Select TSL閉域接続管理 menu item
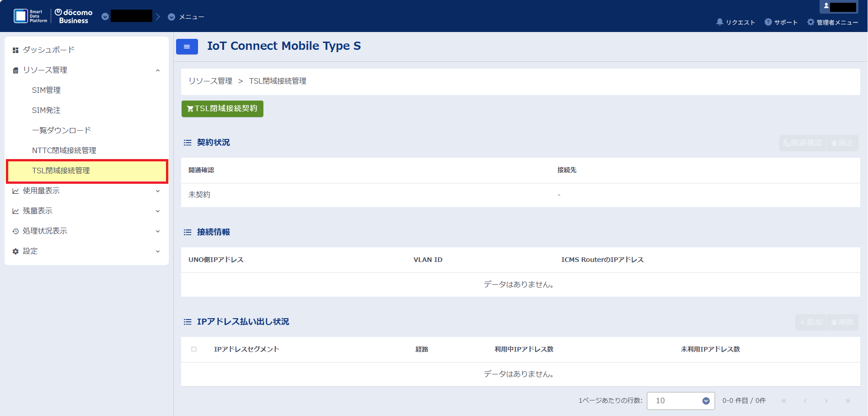The height and width of the screenshot is (416, 868). pyautogui.click(x=86, y=171)
